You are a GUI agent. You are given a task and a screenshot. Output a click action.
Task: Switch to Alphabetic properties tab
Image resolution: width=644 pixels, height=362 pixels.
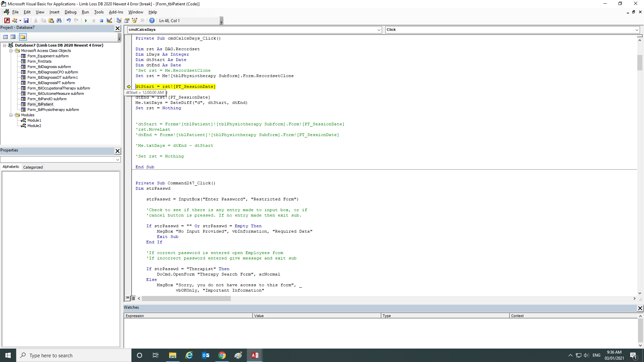pos(11,167)
